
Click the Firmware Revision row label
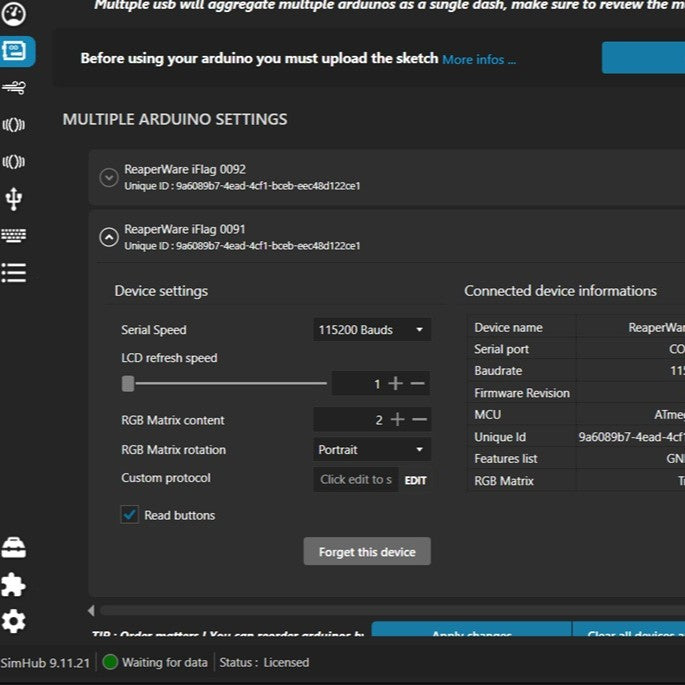coord(522,393)
